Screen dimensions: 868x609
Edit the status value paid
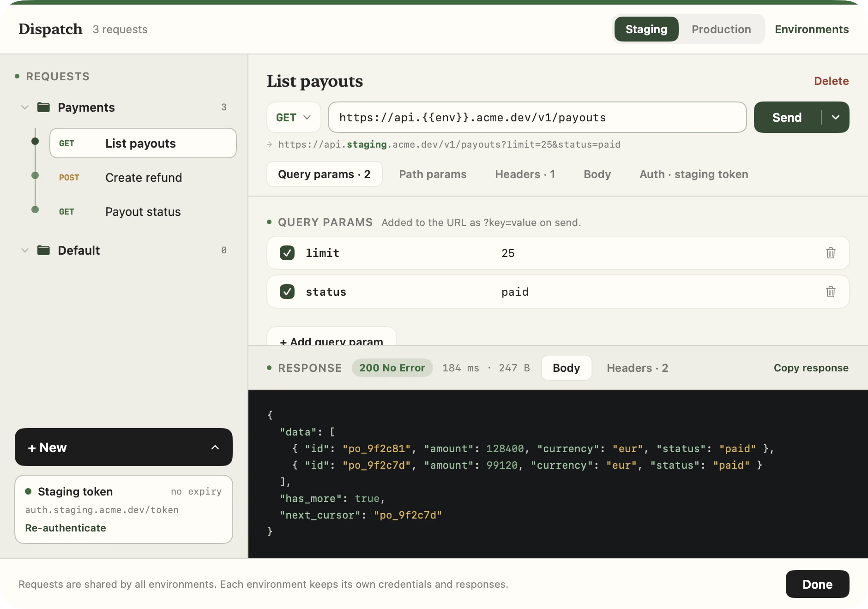515,292
